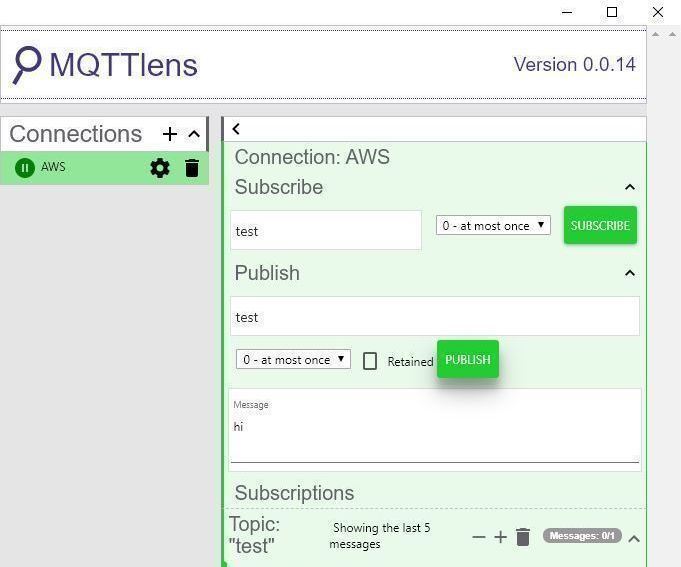
Task: Click the Message text area
Action: (x=435, y=430)
